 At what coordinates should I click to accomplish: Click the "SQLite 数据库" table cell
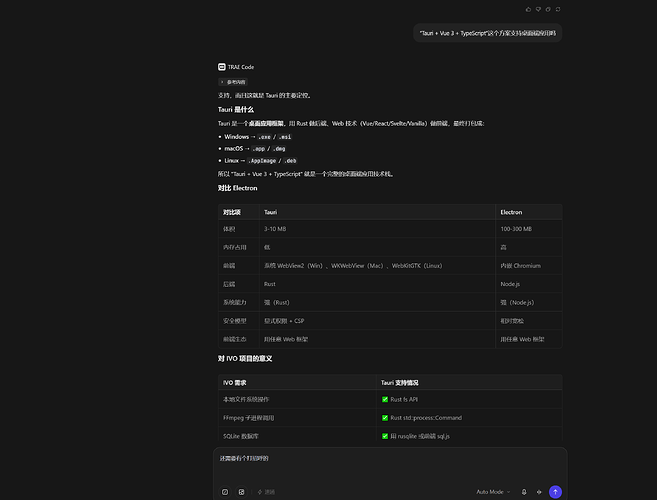click(x=297, y=436)
